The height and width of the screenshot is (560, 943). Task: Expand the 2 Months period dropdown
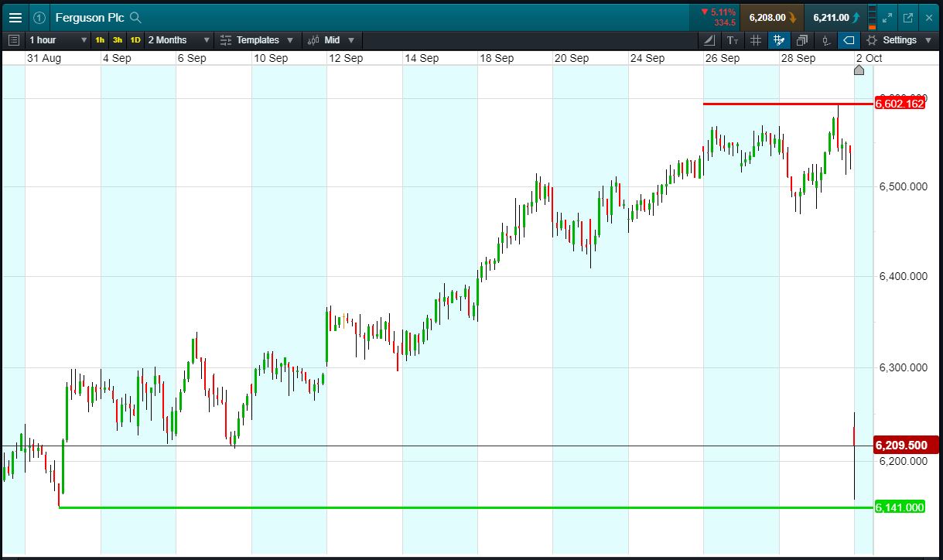point(179,40)
